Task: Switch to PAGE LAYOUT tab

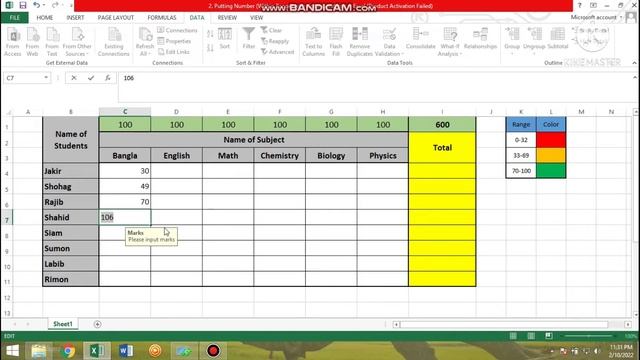Action: (x=116, y=18)
